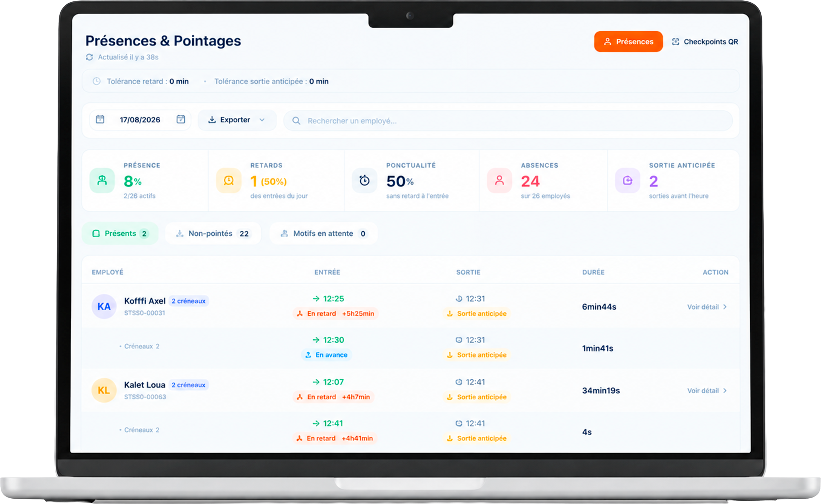Open Voir détail chevron for Kalet Loua
Screen dimensions: 821x504
click(x=725, y=391)
